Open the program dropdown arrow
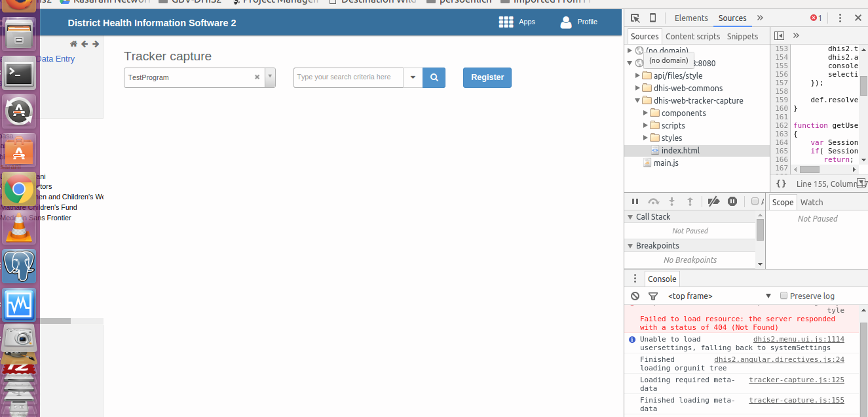868x417 pixels. (x=270, y=77)
